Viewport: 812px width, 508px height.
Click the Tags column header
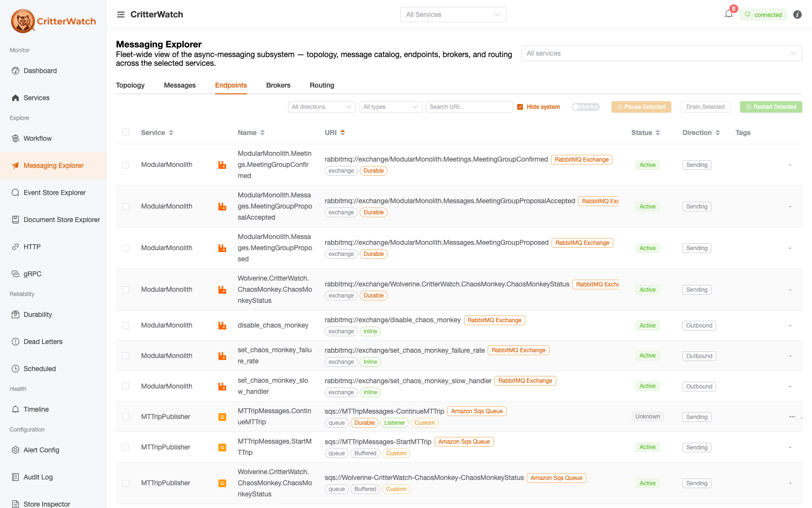(x=743, y=133)
